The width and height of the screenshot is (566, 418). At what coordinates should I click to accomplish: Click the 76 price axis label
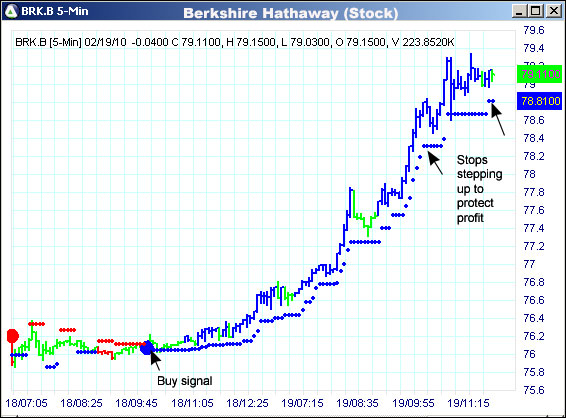click(530, 354)
